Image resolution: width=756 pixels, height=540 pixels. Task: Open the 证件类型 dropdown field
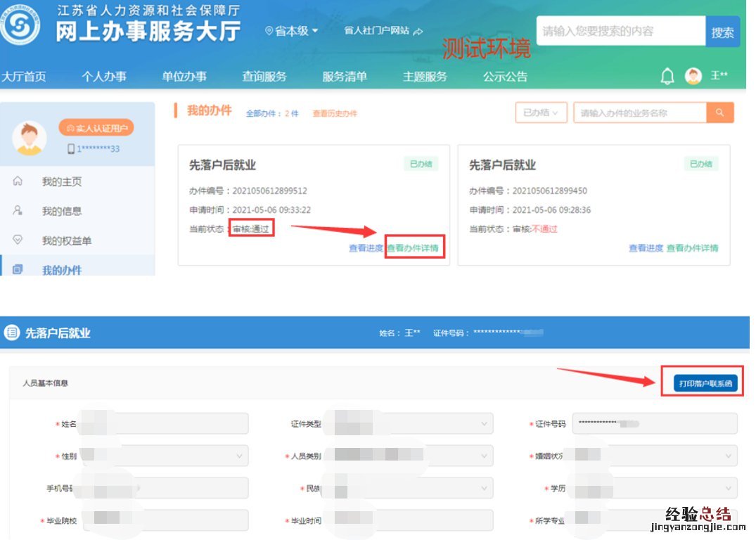point(414,424)
